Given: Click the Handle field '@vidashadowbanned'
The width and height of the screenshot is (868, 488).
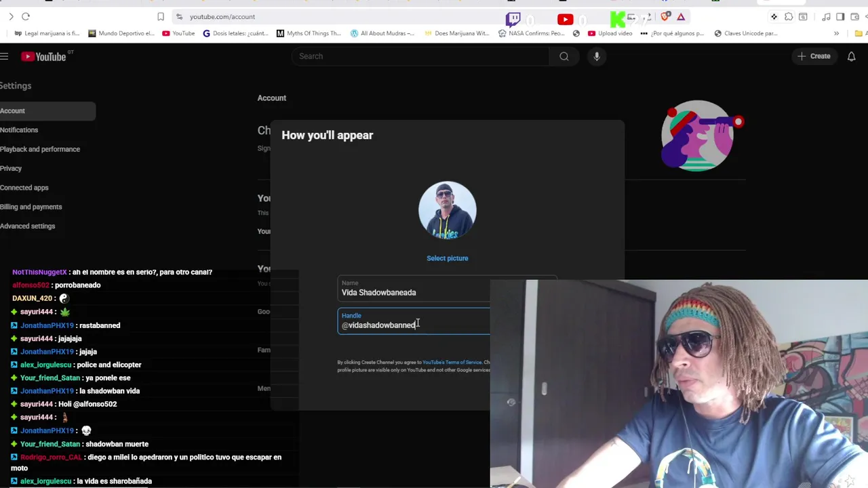Looking at the screenshot, I should coord(414,321).
